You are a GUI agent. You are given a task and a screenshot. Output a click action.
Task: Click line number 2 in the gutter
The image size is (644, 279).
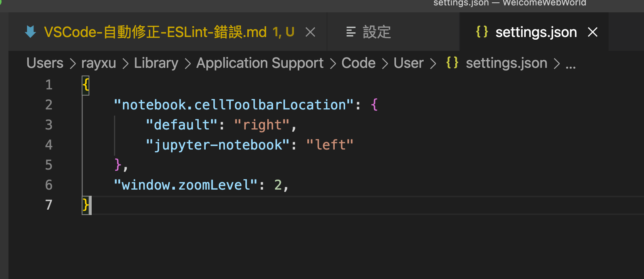pyautogui.click(x=49, y=105)
